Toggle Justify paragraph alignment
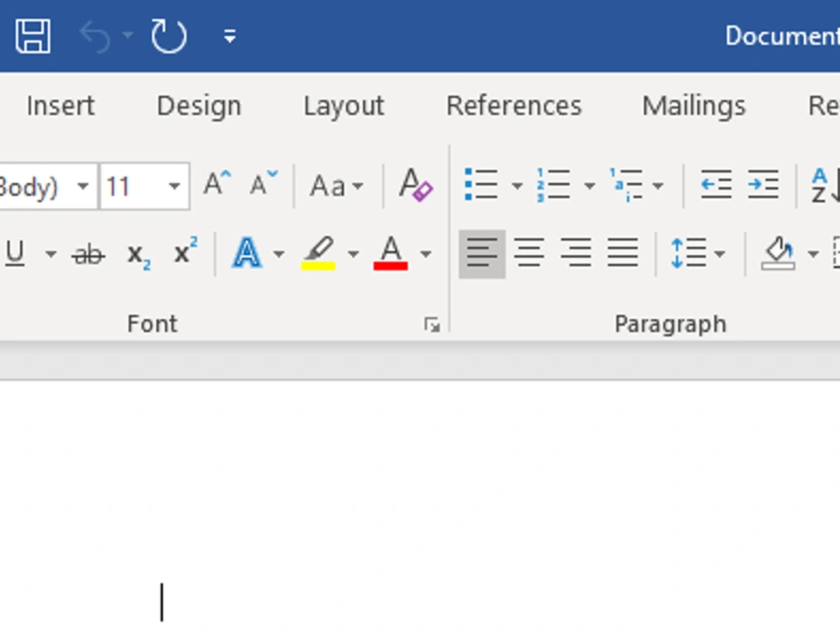This screenshot has width=840, height=630. pyautogui.click(x=622, y=252)
